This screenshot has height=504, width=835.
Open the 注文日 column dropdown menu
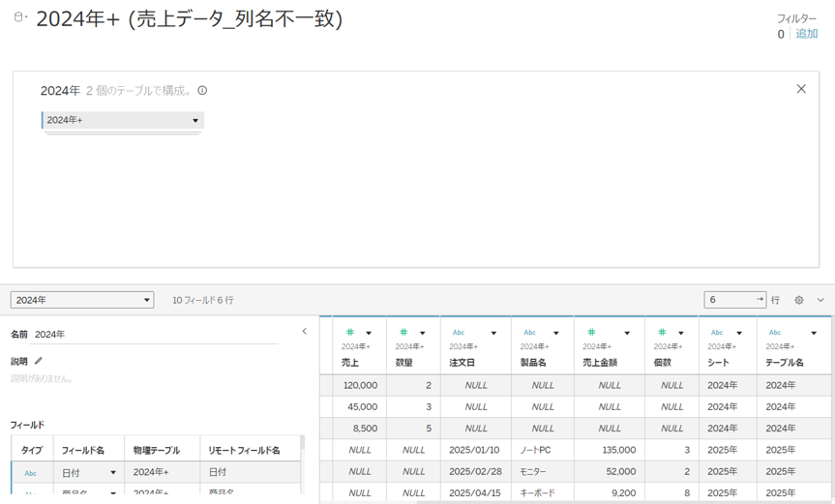pos(493,333)
